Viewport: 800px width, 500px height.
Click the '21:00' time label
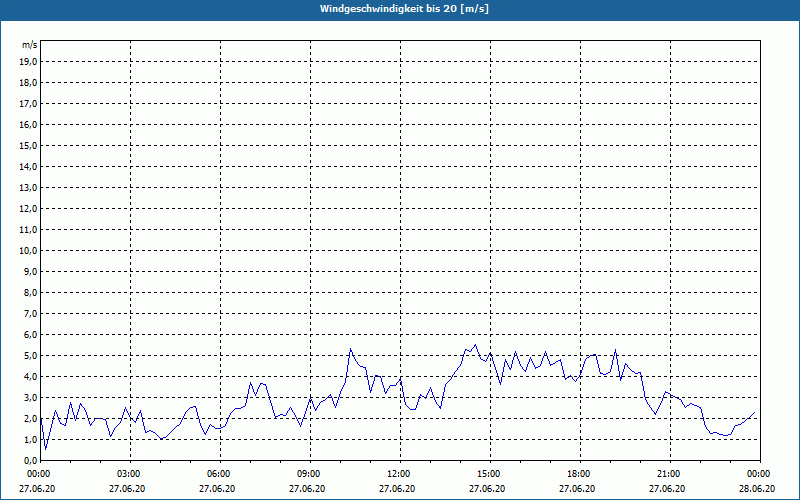(x=670, y=474)
